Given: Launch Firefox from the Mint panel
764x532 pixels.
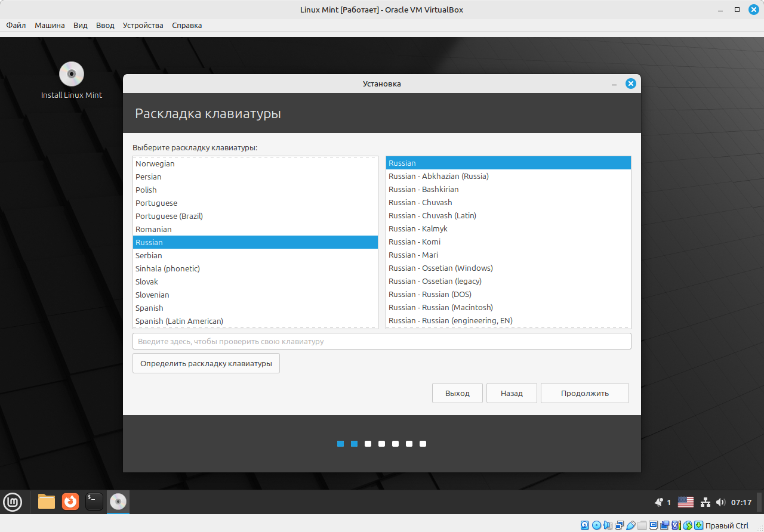Looking at the screenshot, I should pos(70,502).
